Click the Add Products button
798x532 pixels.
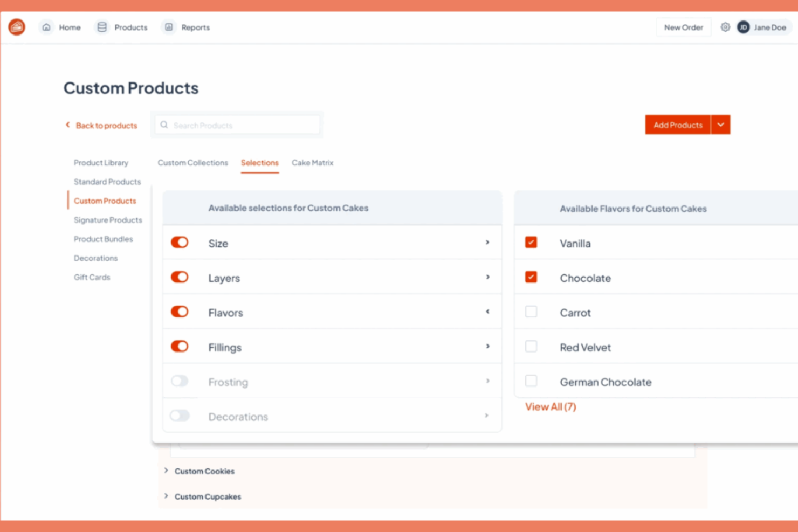pyautogui.click(x=678, y=125)
